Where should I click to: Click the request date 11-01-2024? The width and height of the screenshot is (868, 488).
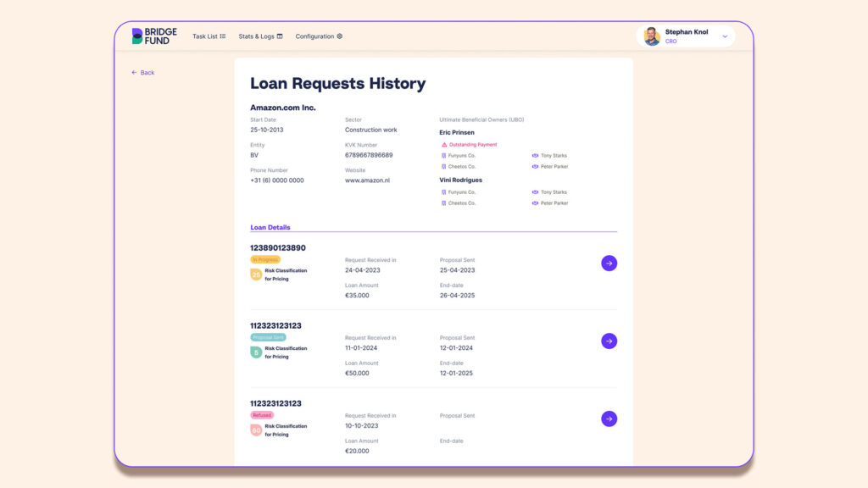click(361, 348)
